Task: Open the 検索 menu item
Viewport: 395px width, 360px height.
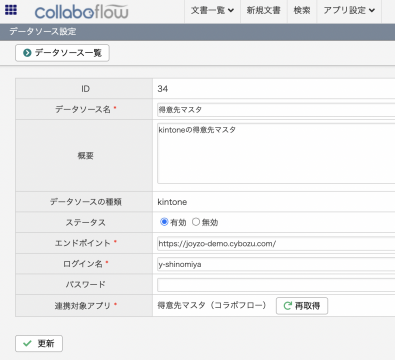Action: [302, 10]
